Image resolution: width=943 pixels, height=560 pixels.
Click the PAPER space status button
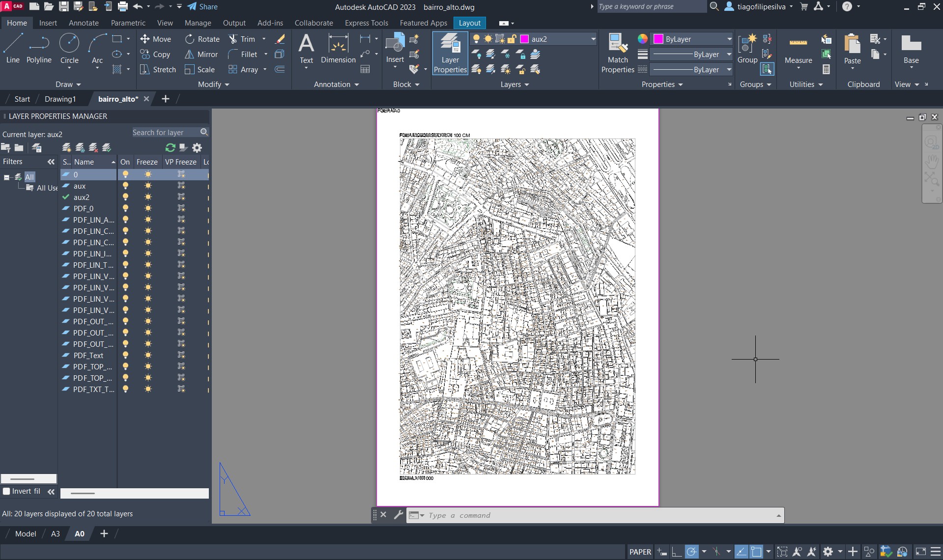(x=640, y=552)
